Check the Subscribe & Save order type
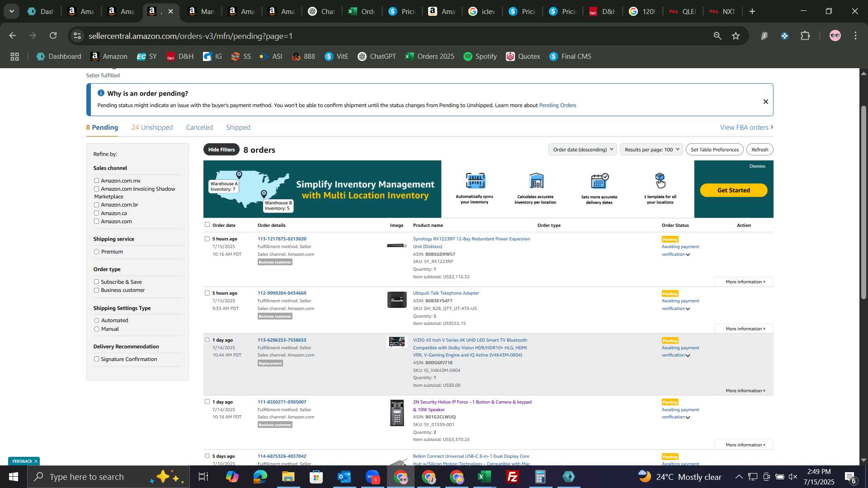868x488 pixels. coord(96,282)
